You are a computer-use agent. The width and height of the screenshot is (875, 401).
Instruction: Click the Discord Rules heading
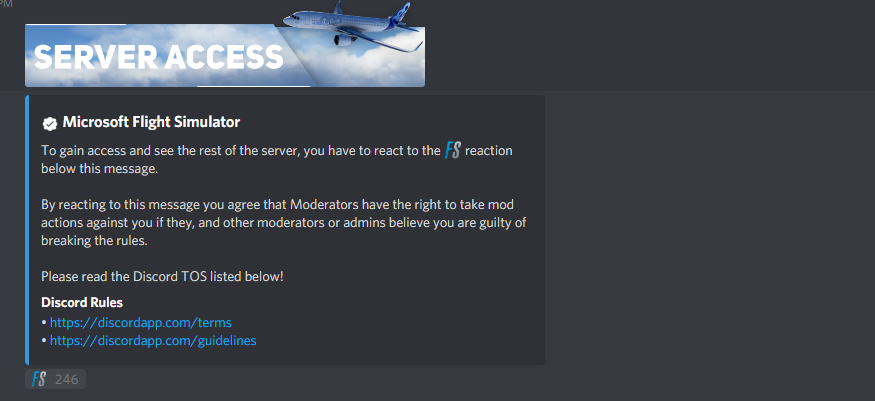click(x=82, y=302)
